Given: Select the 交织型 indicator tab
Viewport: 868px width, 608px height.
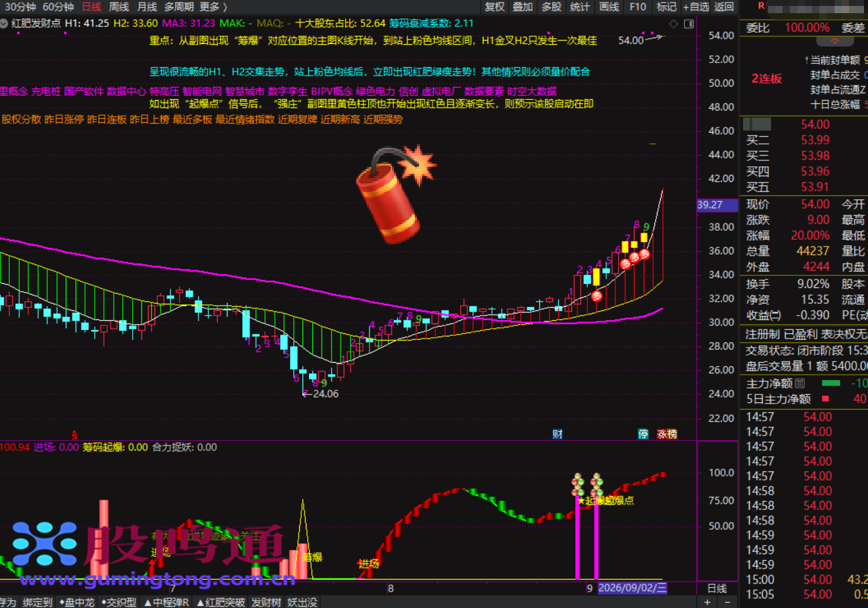Looking at the screenshot, I should [119, 602].
